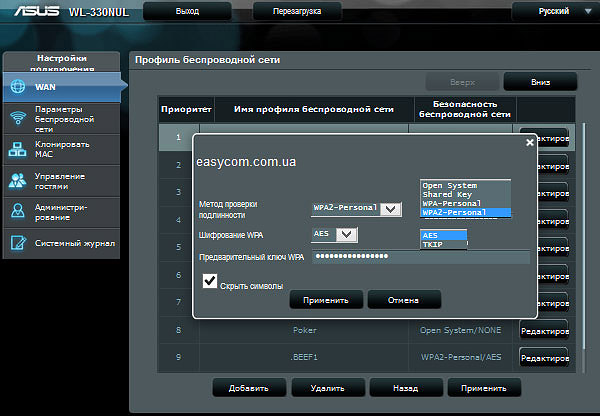Open WAN section via globe icon
Screen dimensions: 600x416
pyautogui.click(x=18, y=87)
